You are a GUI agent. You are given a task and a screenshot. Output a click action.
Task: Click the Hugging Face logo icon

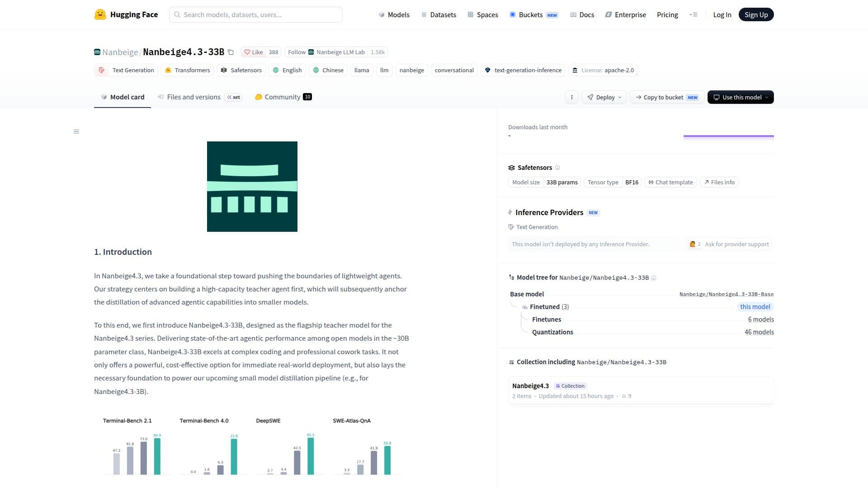point(100,14)
